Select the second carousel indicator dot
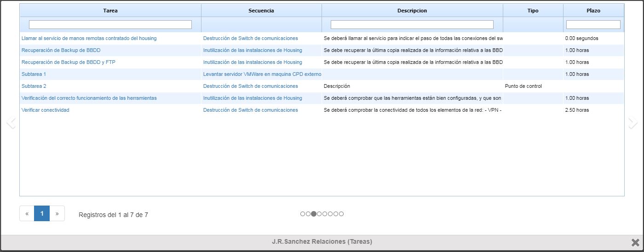Viewport: 644px width, 252px height. [x=308, y=214]
